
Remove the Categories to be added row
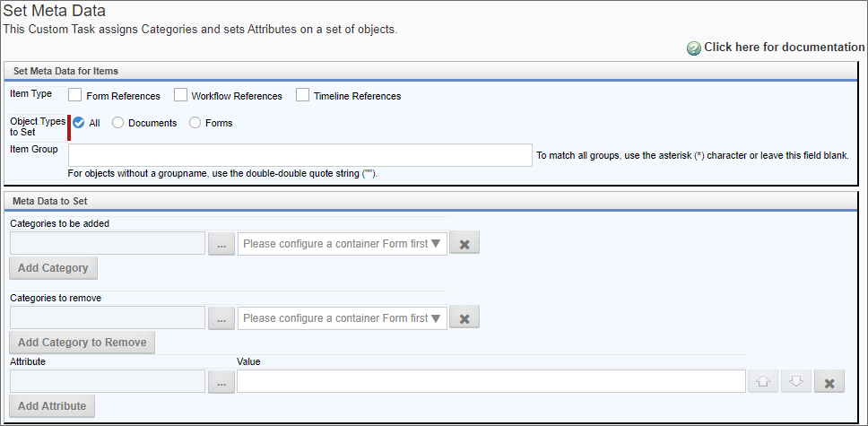(464, 243)
